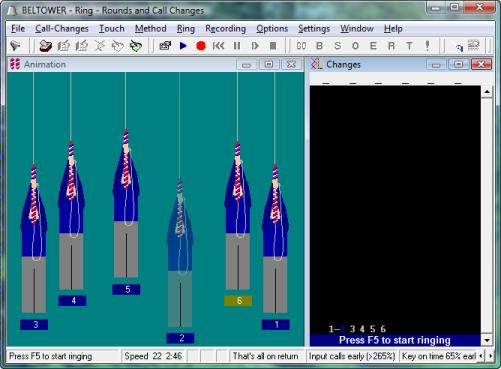Close the Changes sub-window
The image size is (501, 369).
point(481,64)
